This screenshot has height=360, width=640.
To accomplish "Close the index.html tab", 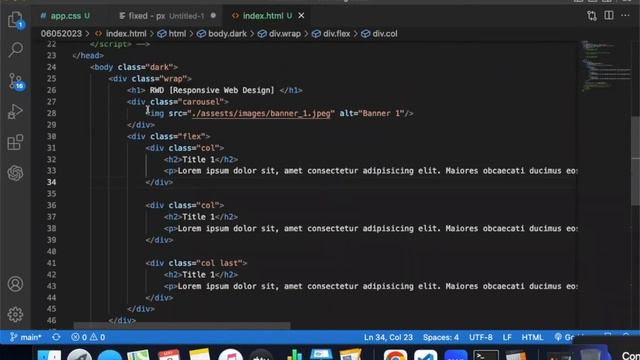I will click(x=301, y=16).
